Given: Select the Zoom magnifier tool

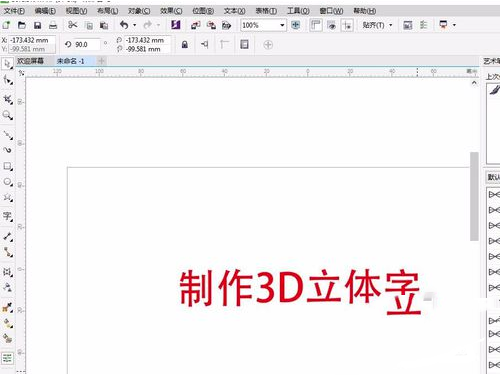Looking at the screenshot, I should (8, 116).
